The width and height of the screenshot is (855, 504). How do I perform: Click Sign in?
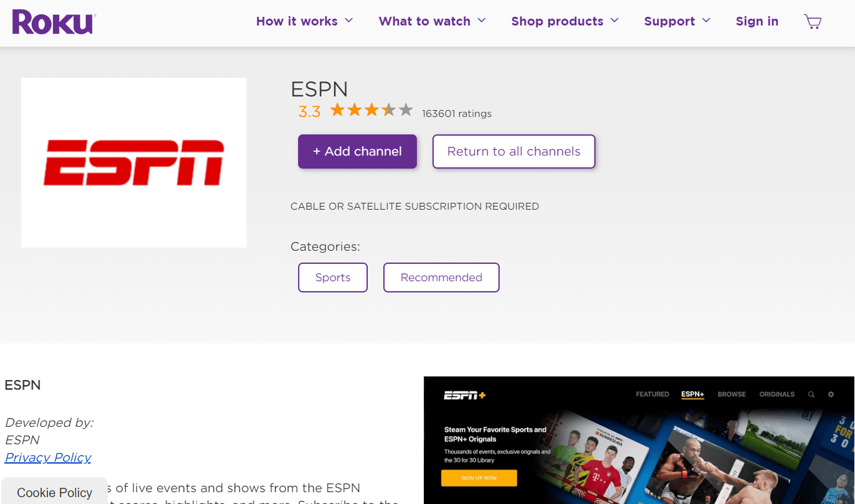757,21
